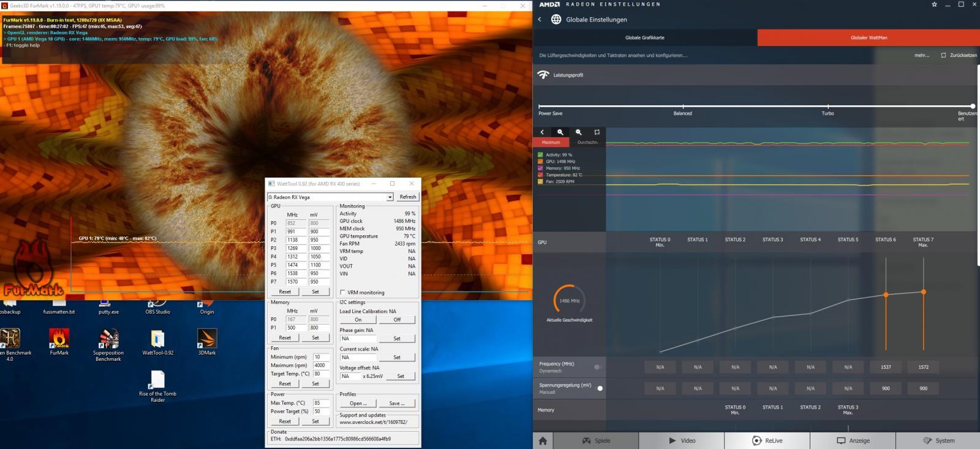Image resolution: width=980 pixels, height=449 pixels.
Task: Click Zurücksetzen in Radeon WattMan
Action: pyautogui.click(x=959, y=55)
